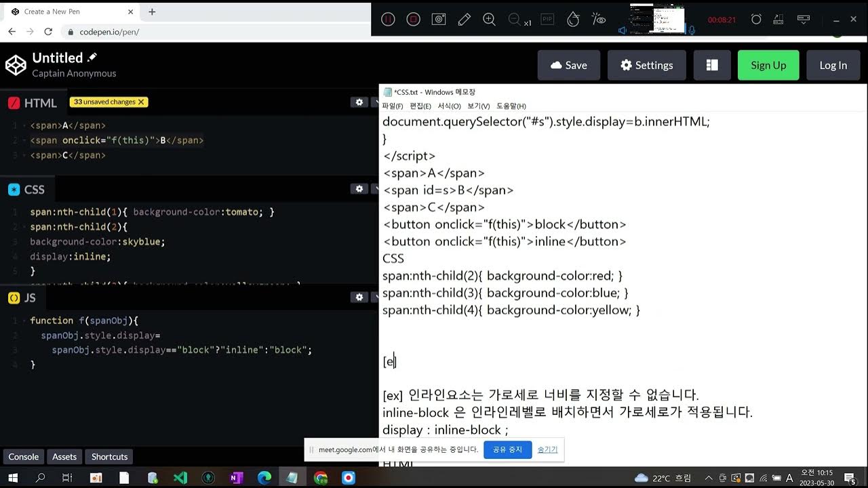Viewport: 868px width, 488px height.
Task: Expand the recorder toolbar dropdown icon
Action: point(804,20)
